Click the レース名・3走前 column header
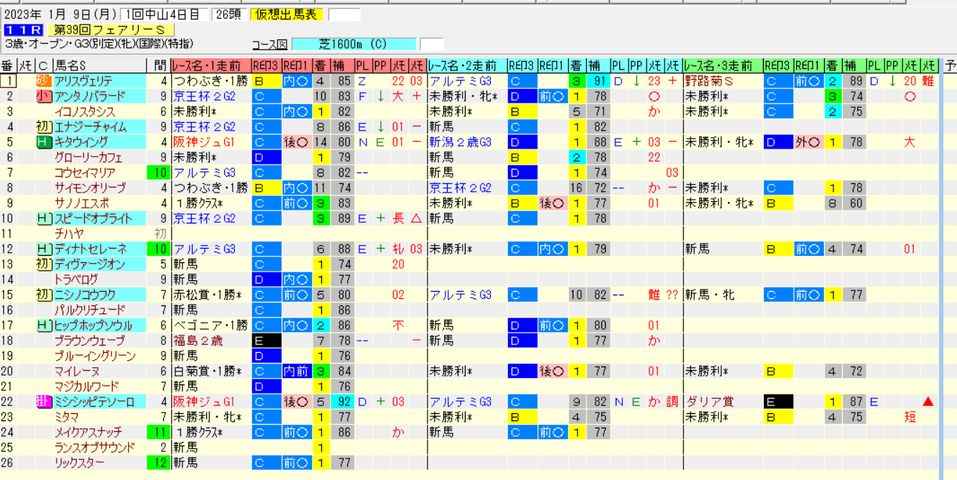 coord(723,65)
